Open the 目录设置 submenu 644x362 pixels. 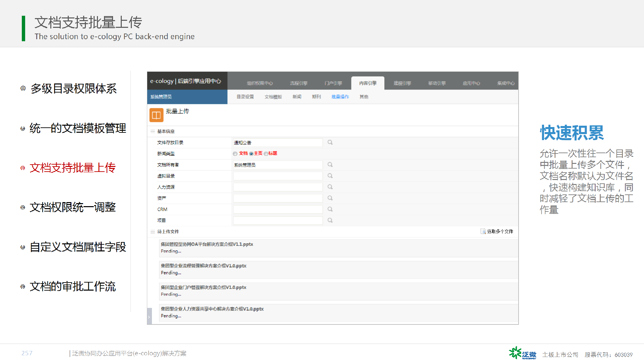pyautogui.click(x=245, y=97)
